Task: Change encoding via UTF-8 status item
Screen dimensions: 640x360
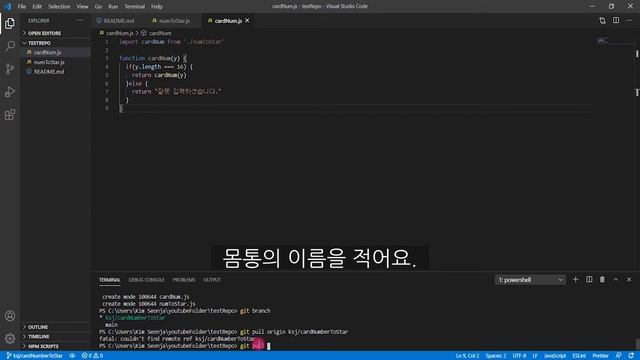Action: click(519, 356)
